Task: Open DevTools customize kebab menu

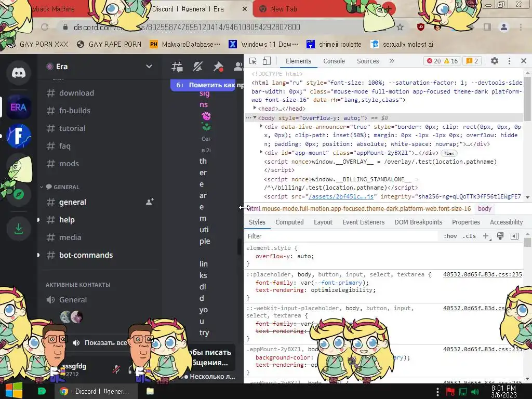Action: [509, 61]
